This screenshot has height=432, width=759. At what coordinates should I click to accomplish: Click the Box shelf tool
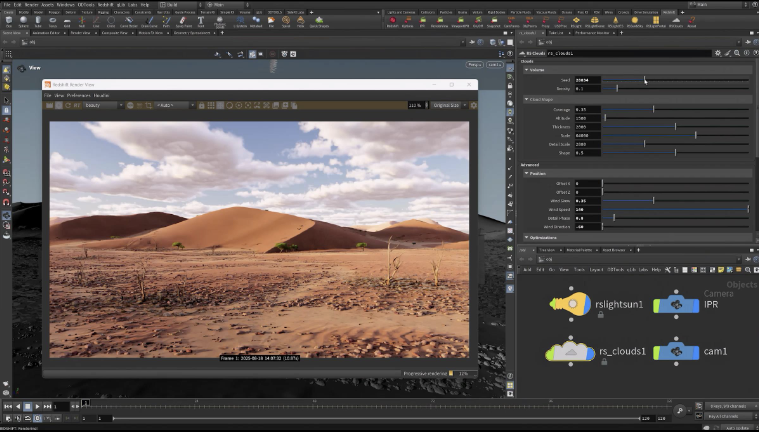11,19
